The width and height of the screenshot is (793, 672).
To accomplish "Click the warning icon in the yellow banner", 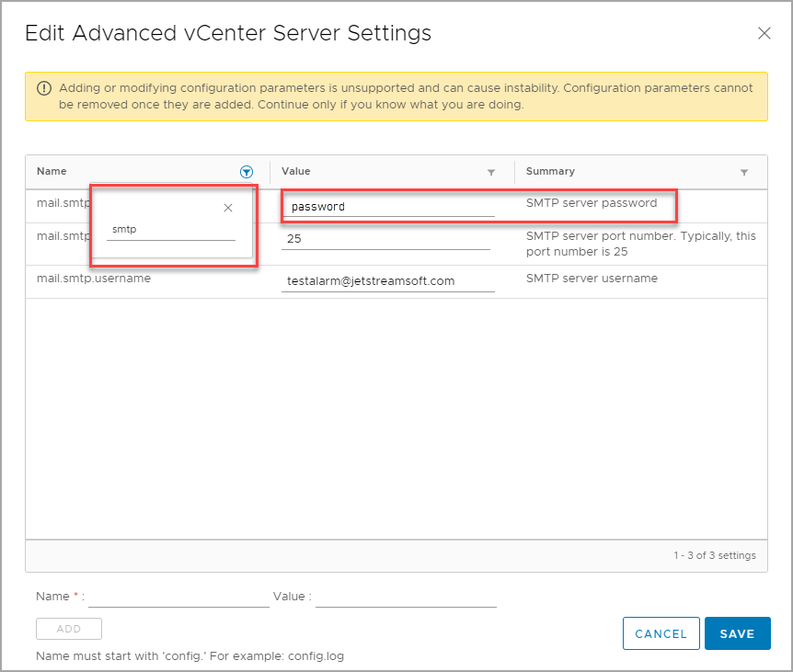I will tap(44, 89).
